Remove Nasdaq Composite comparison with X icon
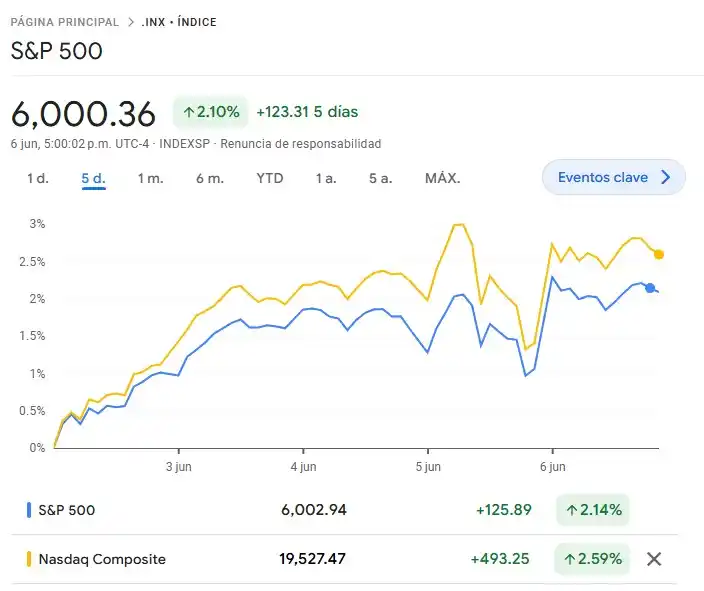Image resolution: width=704 pixels, height=591 pixels. coord(654,559)
